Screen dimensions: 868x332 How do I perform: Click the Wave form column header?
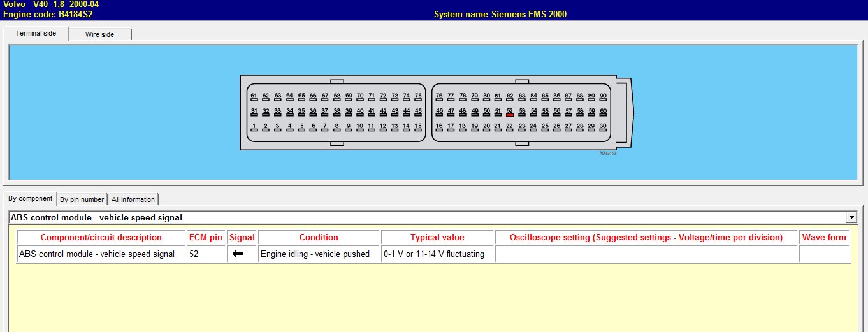coord(824,237)
